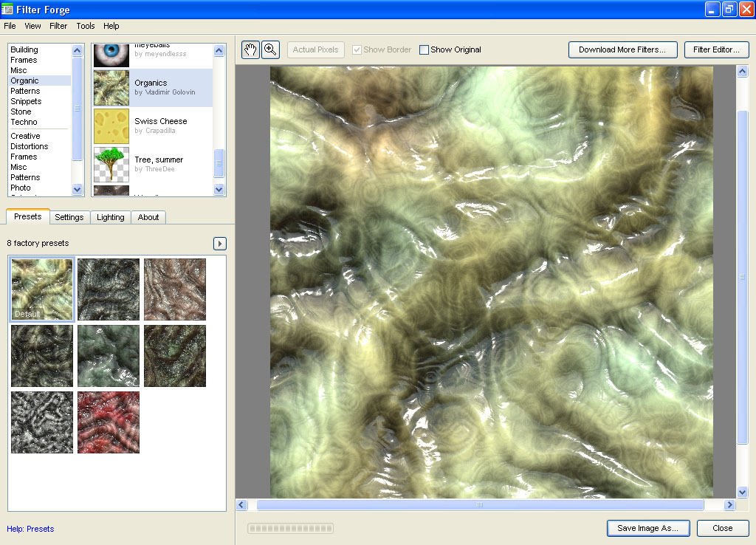
Task: Toggle the Show Border checkbox
Action: (x=357, y=50)
